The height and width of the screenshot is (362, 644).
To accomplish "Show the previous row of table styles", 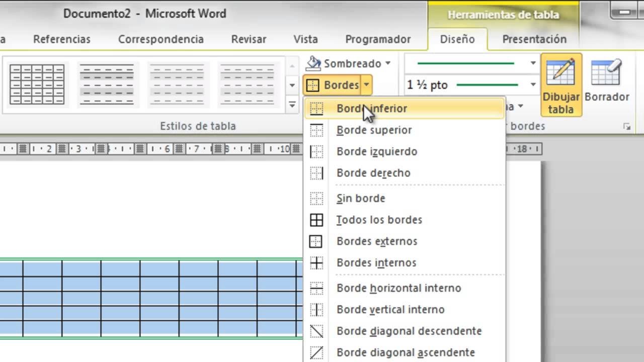I will pos(292,65).
